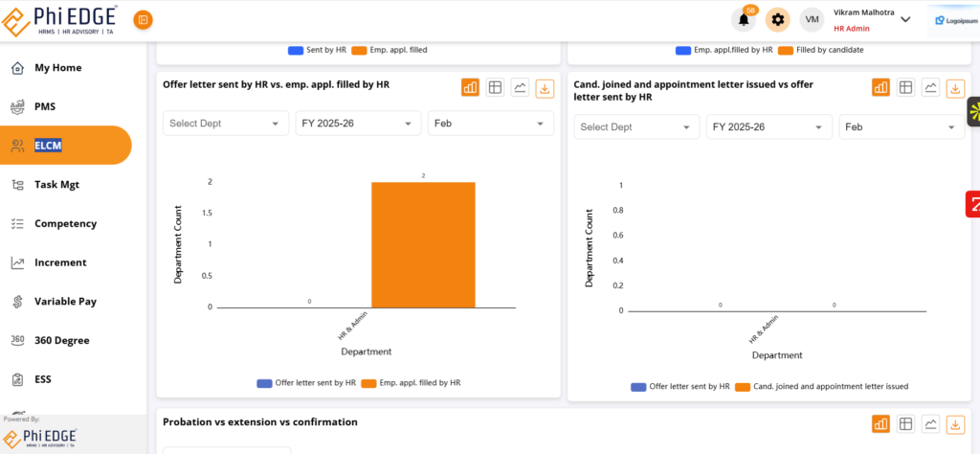Open Select Dept dropdown in the 'Offer letter sent by HR vs. emp. appl.' card
The width and height of the screenshot is (980, 454).
[225, 124]
